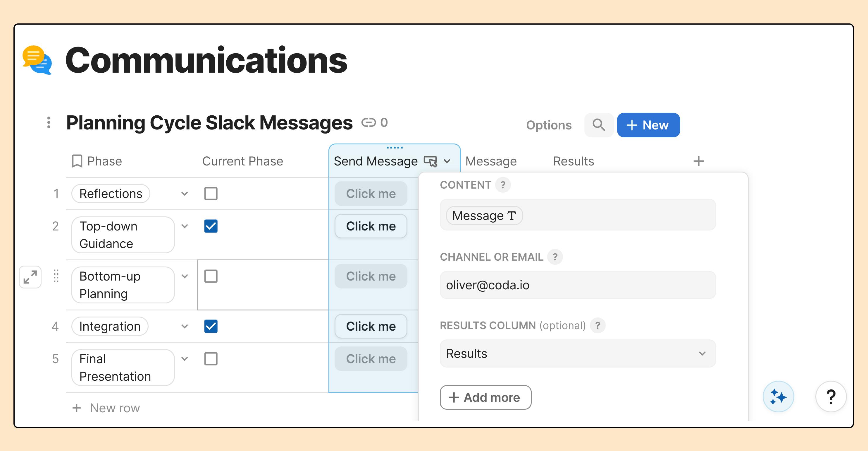This screenshot has height=451, width=868.
Task: Click the Send Message button icon
Action: click(431, 161)
